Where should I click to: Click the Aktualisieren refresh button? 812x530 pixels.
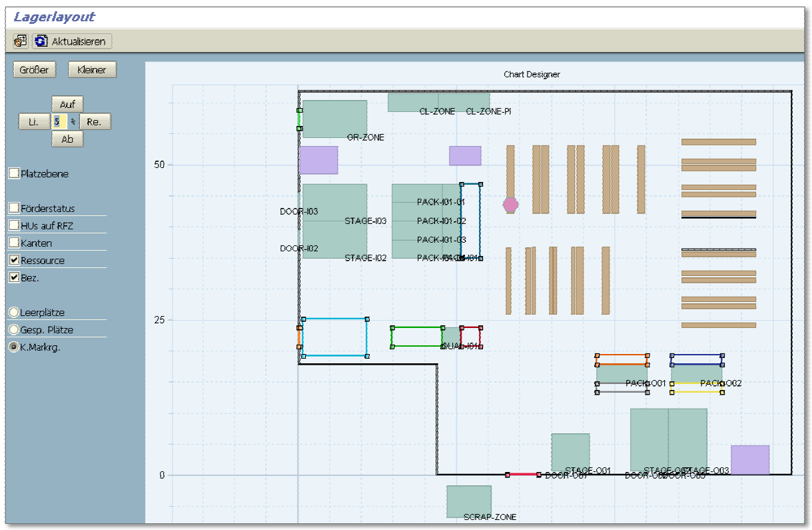tap(72, 41)
